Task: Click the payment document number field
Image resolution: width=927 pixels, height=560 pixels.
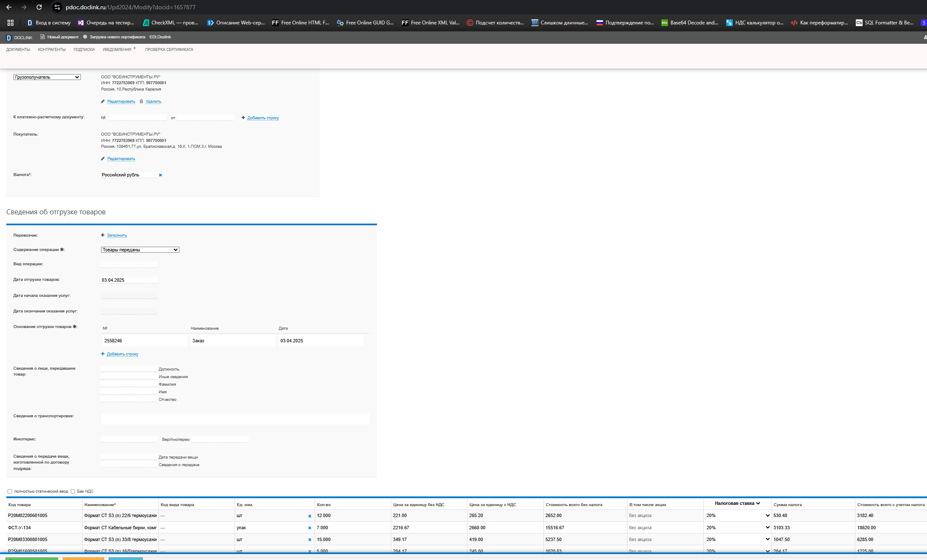Action: tap(138, 117)
